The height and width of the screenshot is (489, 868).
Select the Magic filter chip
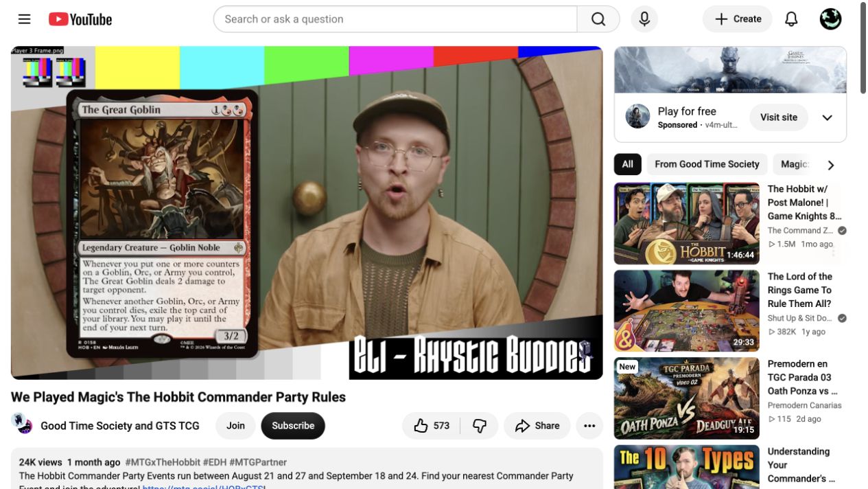(795, 164)
